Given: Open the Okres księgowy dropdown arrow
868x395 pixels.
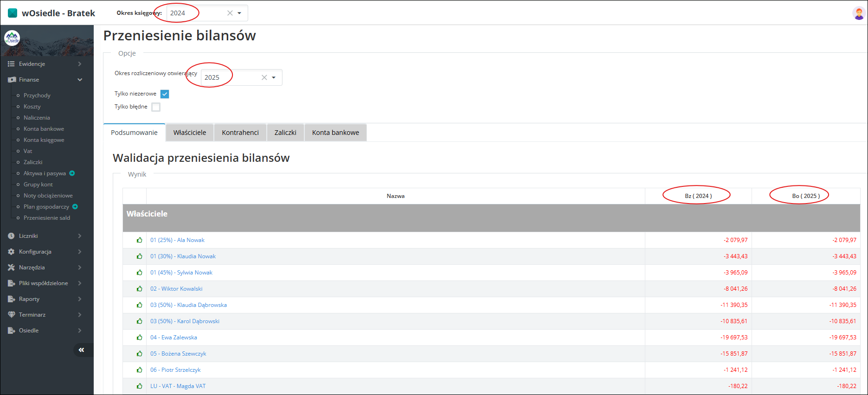Looking at the screenshot, I should click(239, 13).
